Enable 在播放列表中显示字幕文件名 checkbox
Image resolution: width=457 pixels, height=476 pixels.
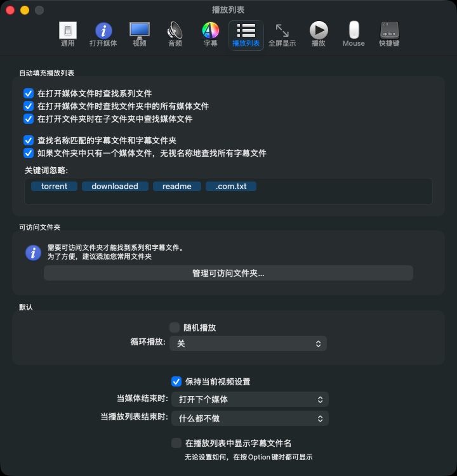tap(176, 443)
